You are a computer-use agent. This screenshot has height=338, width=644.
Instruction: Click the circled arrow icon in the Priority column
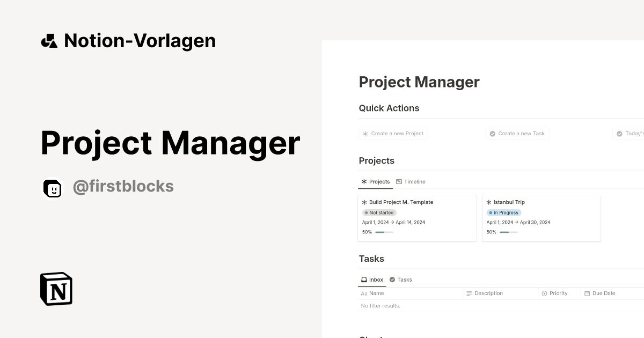click(544, 293)
